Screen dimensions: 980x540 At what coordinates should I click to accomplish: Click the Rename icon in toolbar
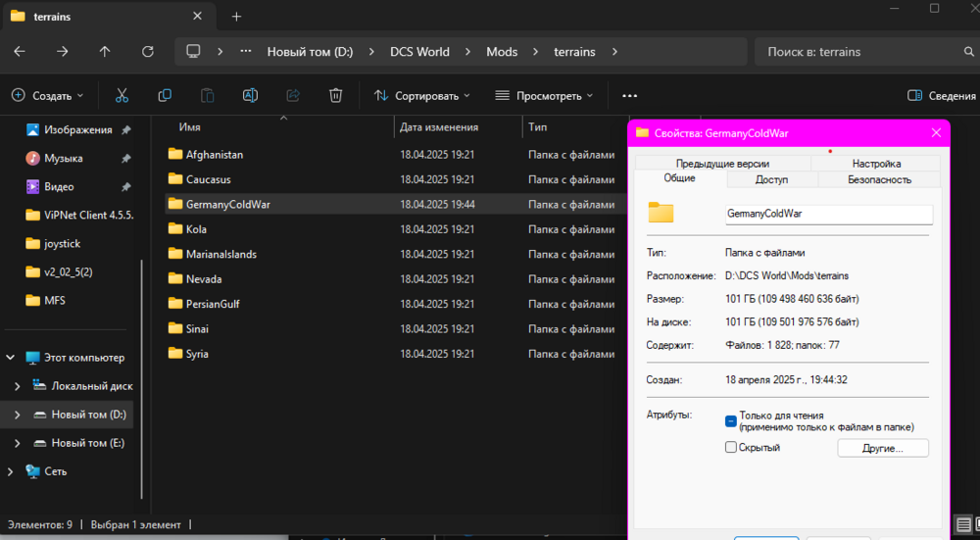click(250, 95)
